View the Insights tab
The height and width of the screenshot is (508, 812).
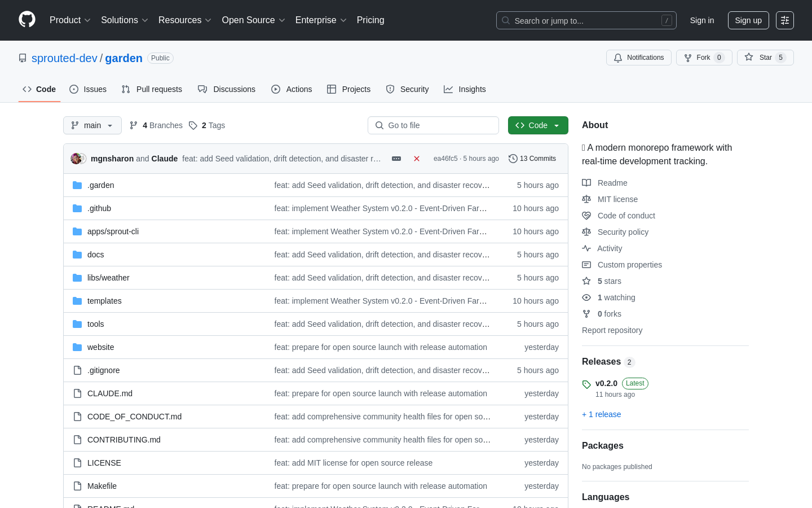tap(465, 89)
